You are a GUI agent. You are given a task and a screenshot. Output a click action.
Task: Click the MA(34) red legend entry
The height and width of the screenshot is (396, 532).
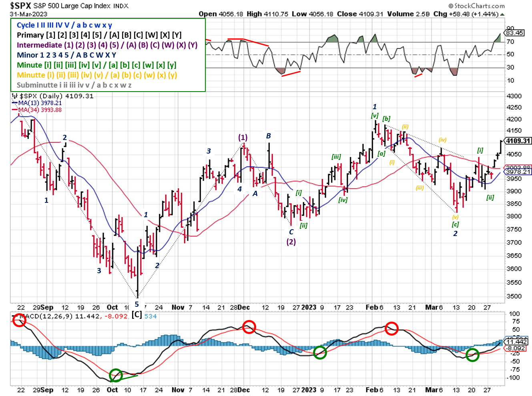click(x=37, y=110)
